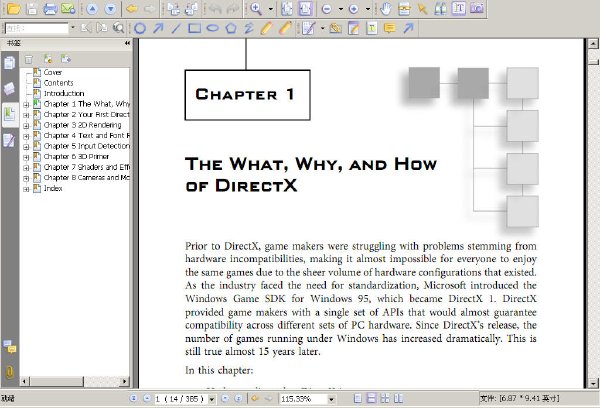
Task: Show the page thumbnails panel in sidebar
Action: pyautogui.click(x=10, y=62)
